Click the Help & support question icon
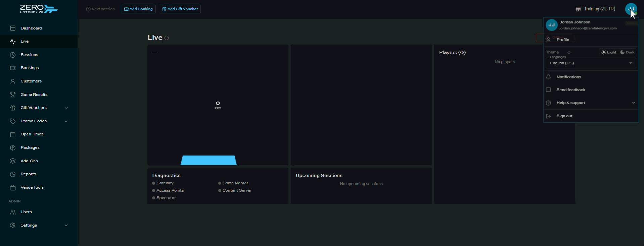Viewport: 644px width, 246px height. [x=548, y=103]
